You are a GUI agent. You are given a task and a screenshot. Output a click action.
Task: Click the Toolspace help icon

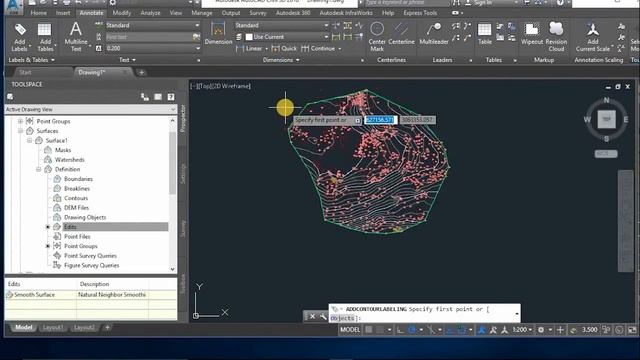click(171, 97)
